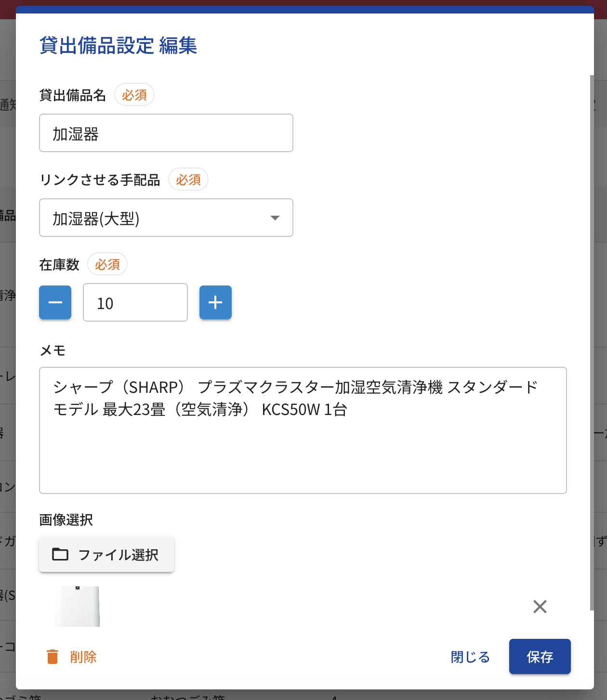Click the 在庫数 number field showing 10

point(135,303)
